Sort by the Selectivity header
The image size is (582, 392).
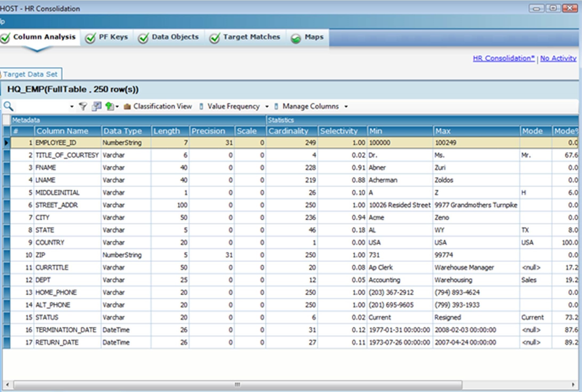[342, 131]
